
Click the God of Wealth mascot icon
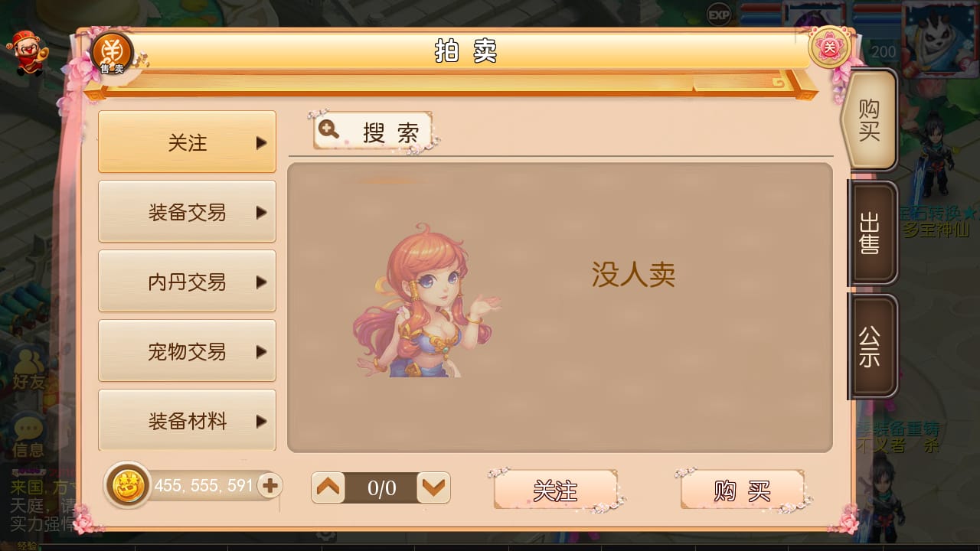25,54
